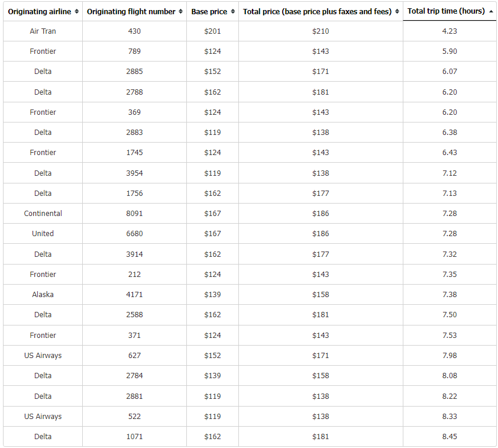Screen dimensions: 498x448
Task: Select the 8.45 trip time cell
Action: pyautogui.click(x=450, y=437)
